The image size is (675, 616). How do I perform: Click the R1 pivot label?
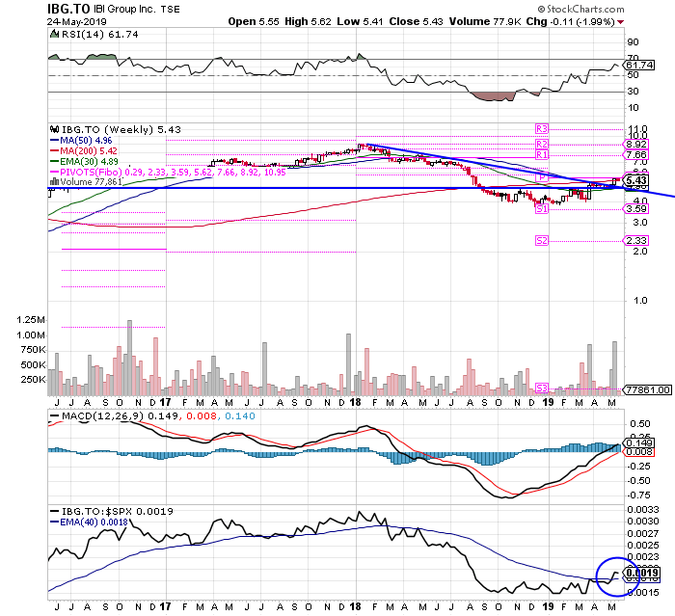(x=542, y=155)
